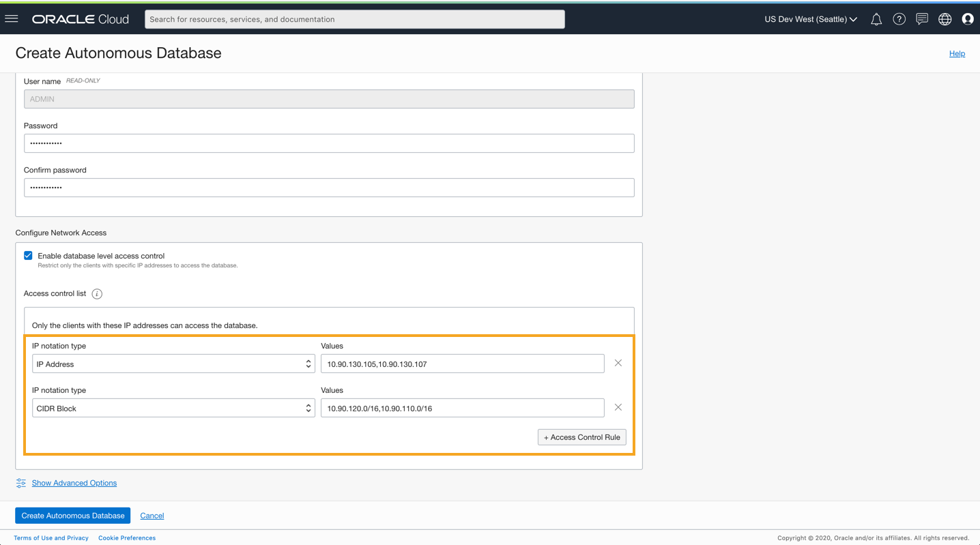The height and width of the screenshot is (545, 980).
Task: Click the Confirm password field
Action: point(329,188)
